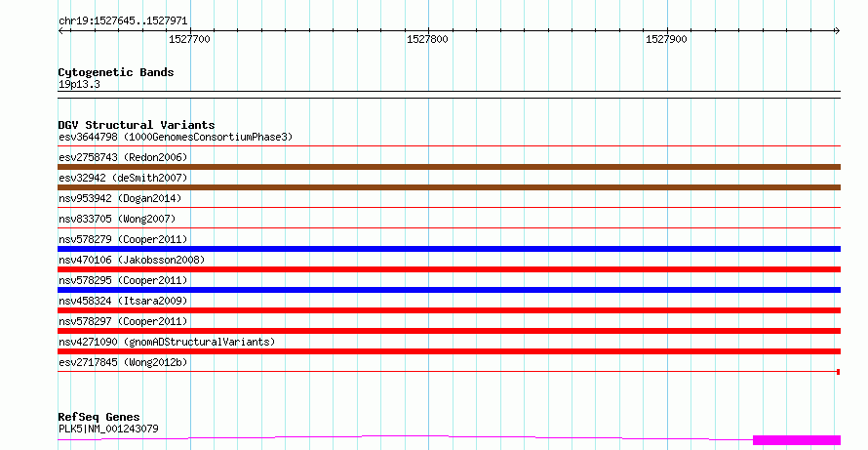
Task: Open the nsv833705 (Wong2007) variant label
Action: (x=117, y=219)
